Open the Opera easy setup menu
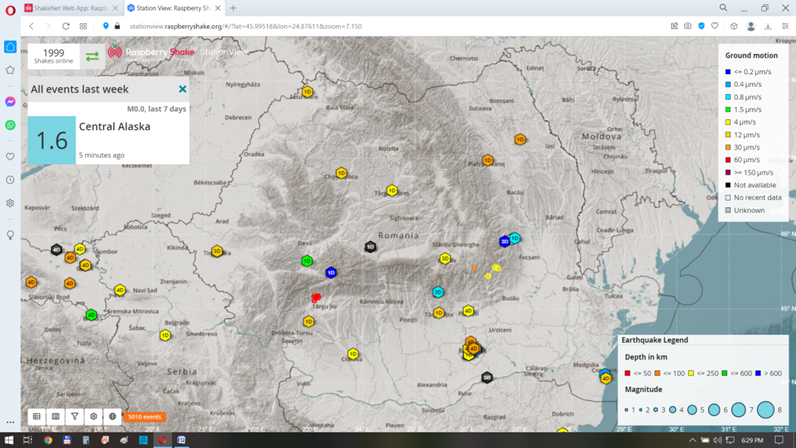 [x=785, y=26]
